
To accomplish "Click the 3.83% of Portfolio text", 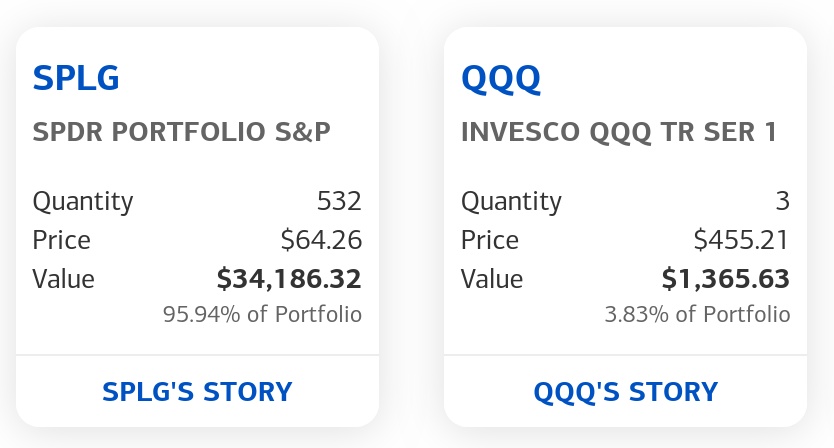I will (697, 315).
